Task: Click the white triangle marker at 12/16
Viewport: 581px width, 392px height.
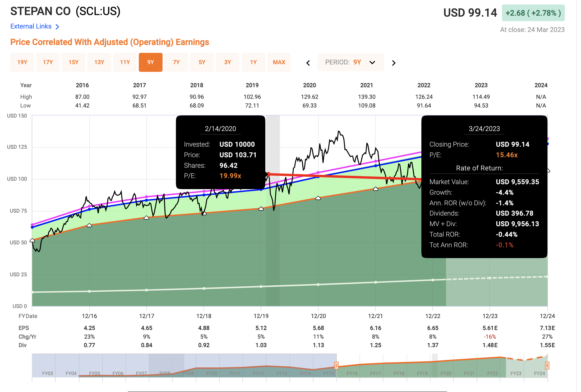Action: coord(89,225)
